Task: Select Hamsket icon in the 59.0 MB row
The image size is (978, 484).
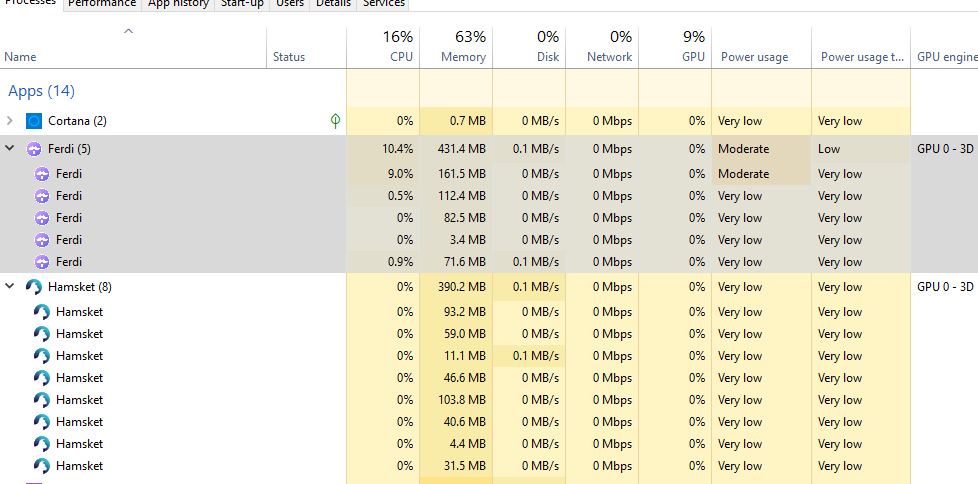Action: (42, 334)
